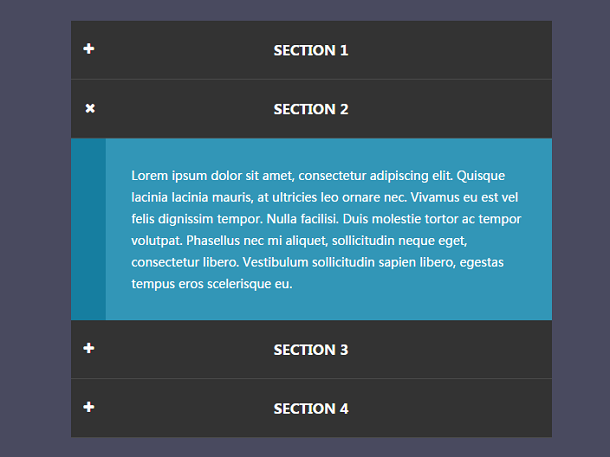Click the SECTION 1 title text

[x=311, y=51]
